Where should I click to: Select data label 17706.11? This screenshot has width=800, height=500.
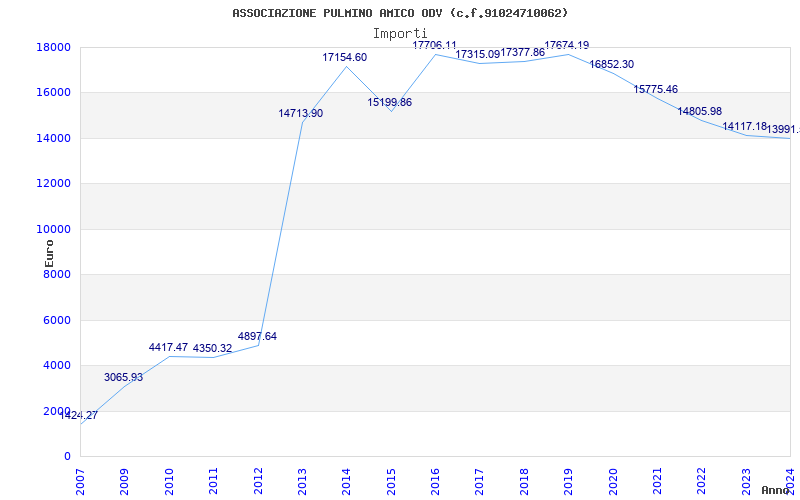pos(435,45)
